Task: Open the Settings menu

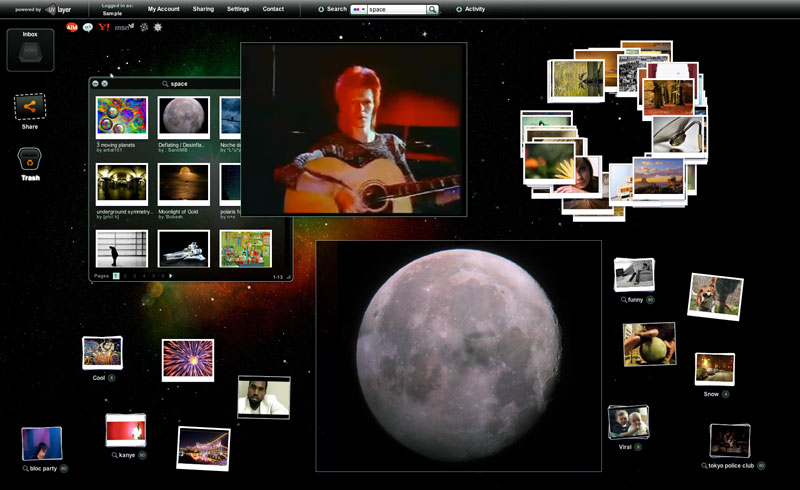Action: tap(238, 9)
